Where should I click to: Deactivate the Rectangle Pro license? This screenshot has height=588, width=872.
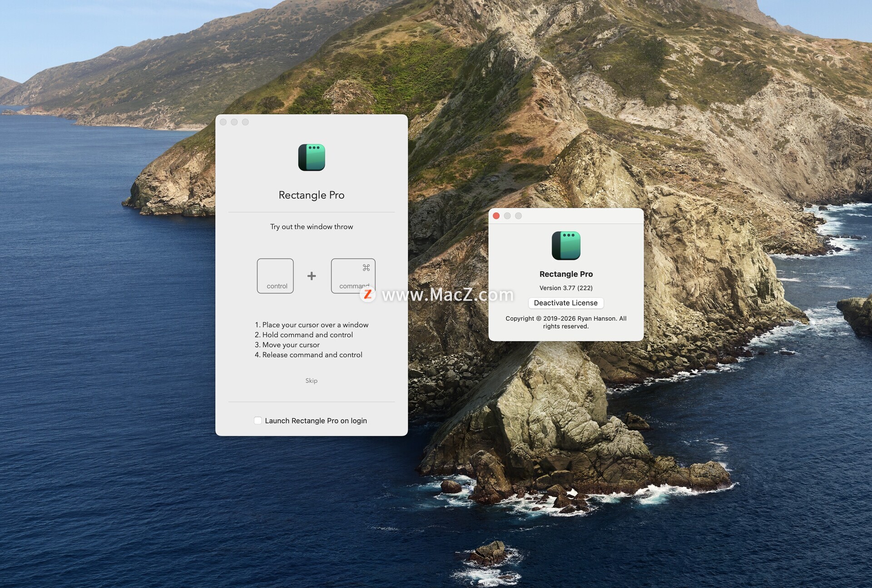[x=566, y=303]
